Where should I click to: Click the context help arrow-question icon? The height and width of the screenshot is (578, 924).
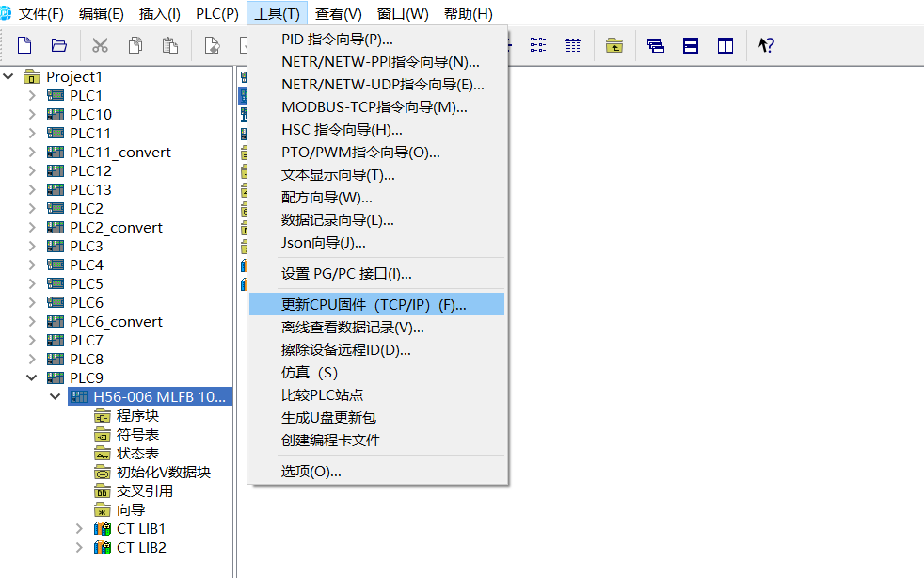point(766,45)
